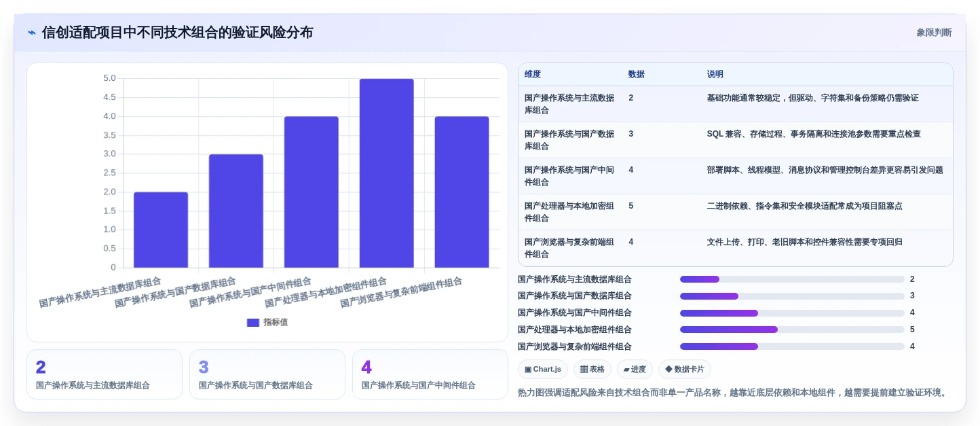
Task: Click table cell 国产处理器与本地加密组件组合
Action: (569, 212)
